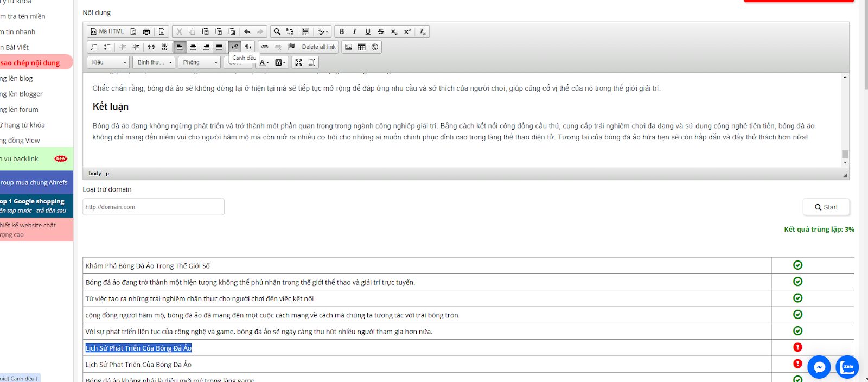Open the 'Dịch vụ backlink' sidebar item
Image resolution: width=868 pixels, height=382 pixels.
tap(36, 159)
